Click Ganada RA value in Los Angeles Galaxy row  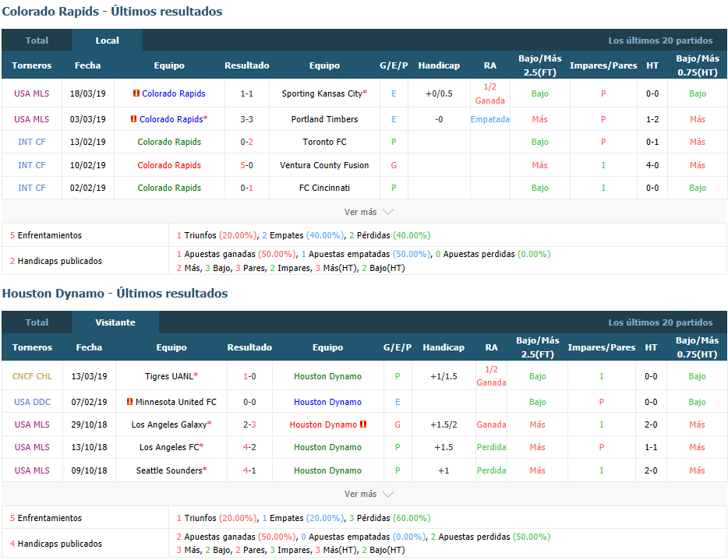click(491, 424)
